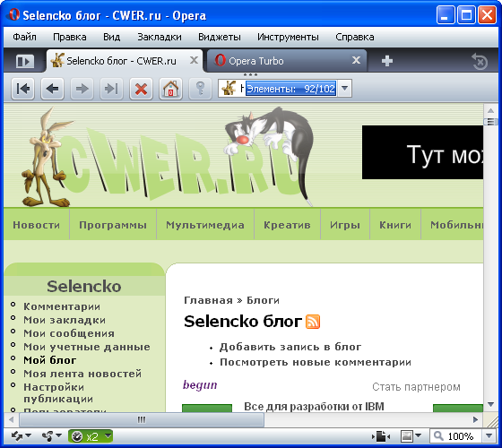Open the Файл menu
The height and width of the screenshot is (448, 502).
(25, 37)
